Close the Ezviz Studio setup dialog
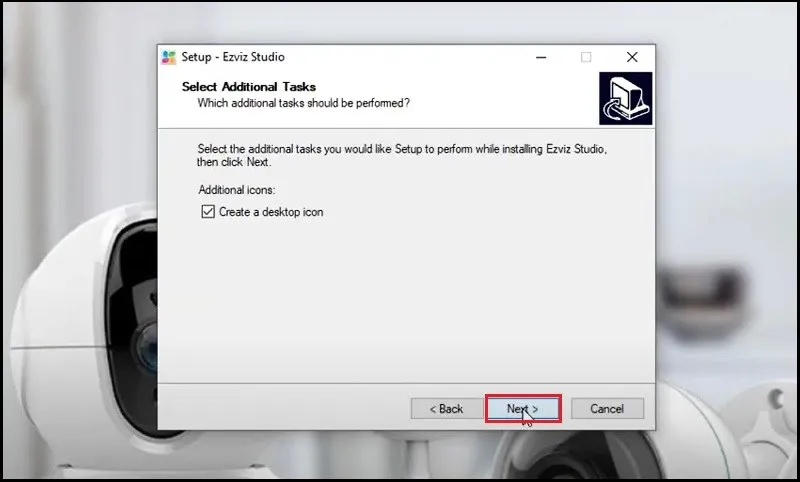Screen dimensions: 800x482 click(632, 57)
